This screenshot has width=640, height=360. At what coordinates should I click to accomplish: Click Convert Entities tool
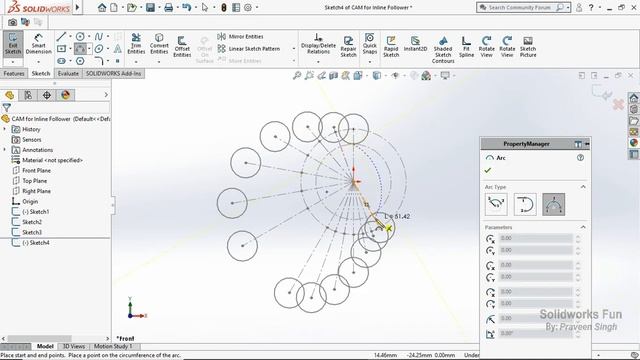pos(159,44)
